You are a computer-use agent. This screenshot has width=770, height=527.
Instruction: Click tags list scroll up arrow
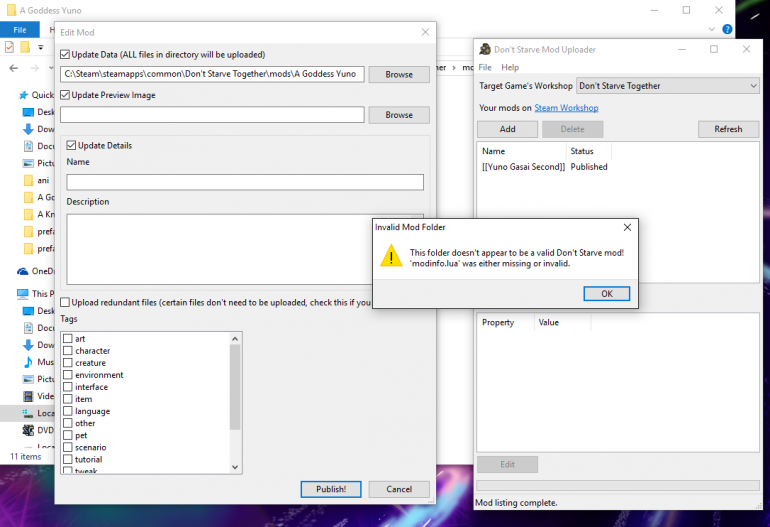coord(235,338)
